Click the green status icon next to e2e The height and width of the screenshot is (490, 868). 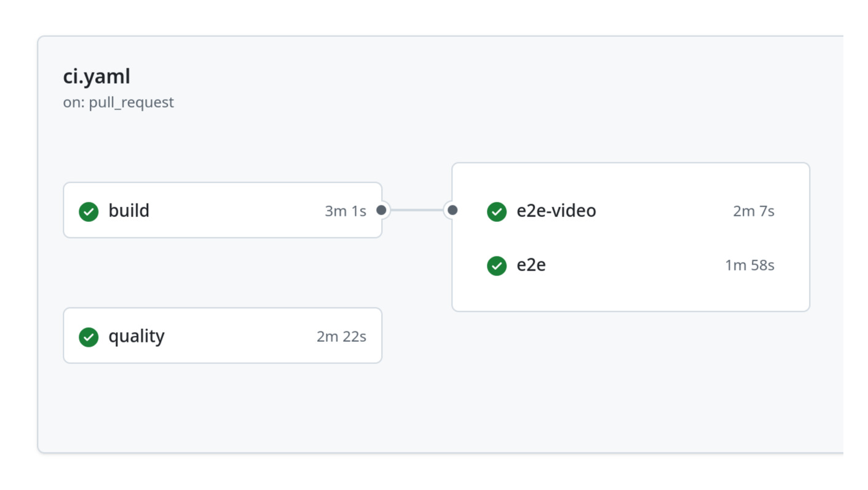496,265
